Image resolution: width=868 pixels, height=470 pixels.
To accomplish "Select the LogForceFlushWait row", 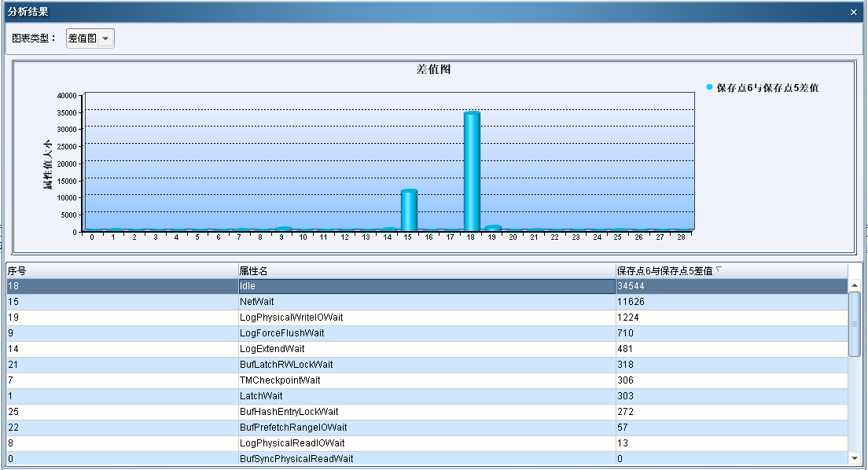I will click(x=426, y=333).
